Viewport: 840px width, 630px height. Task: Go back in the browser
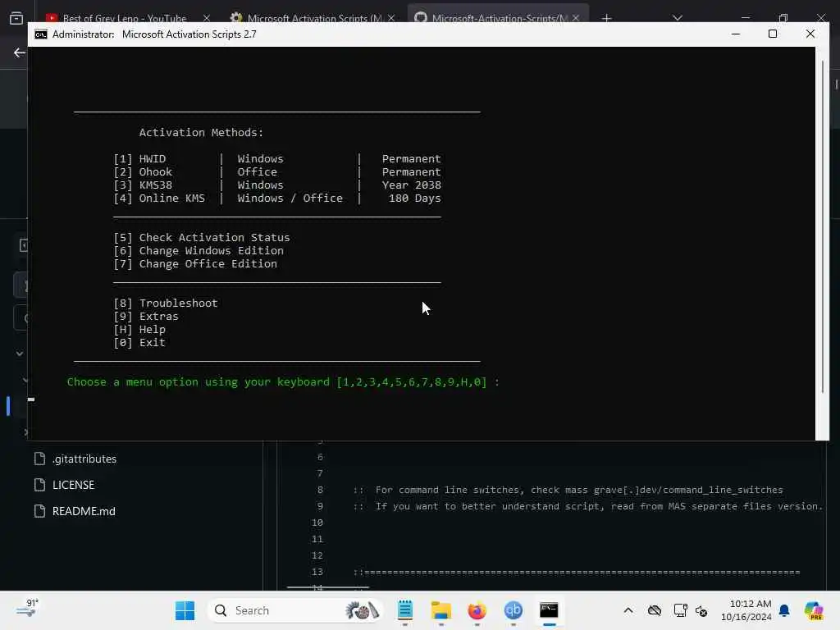pos(20,52)
